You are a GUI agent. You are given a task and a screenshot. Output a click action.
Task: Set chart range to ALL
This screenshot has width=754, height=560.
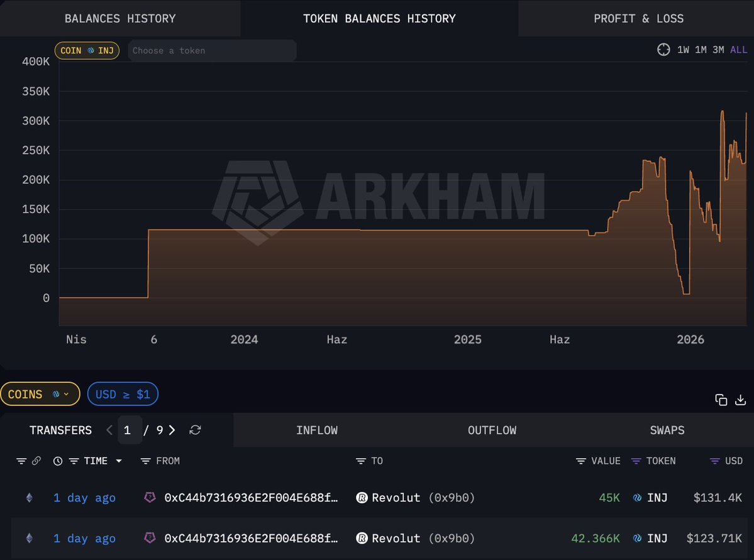point(739,50)
